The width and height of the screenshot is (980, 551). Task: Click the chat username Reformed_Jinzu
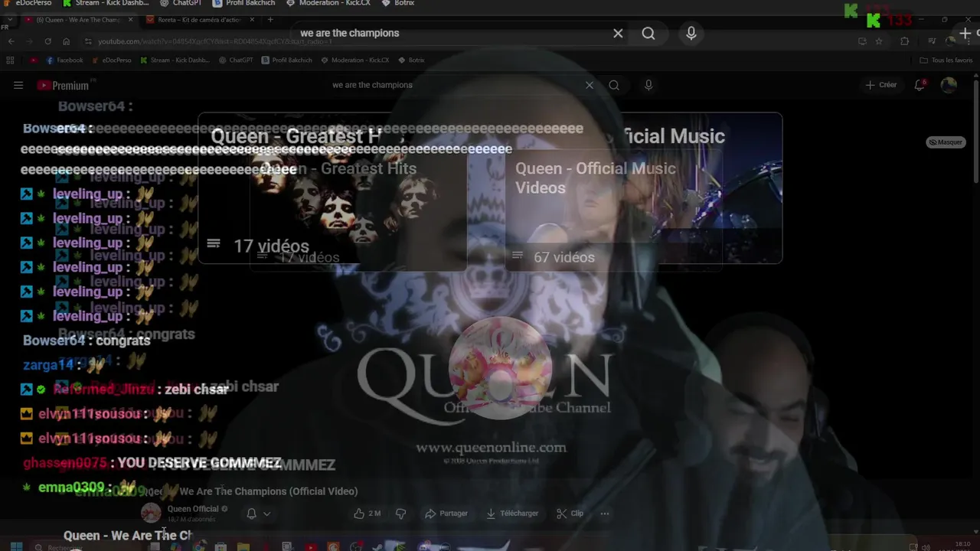[103, 390]
